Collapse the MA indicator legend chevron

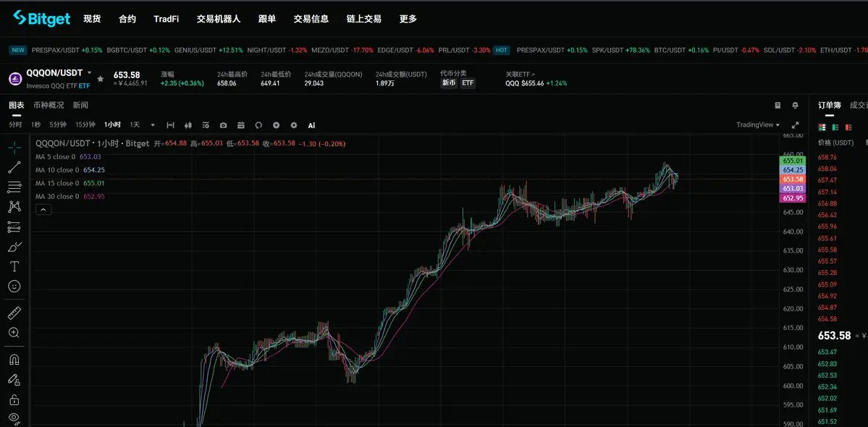pyautogui.click(x=43, y=210)
